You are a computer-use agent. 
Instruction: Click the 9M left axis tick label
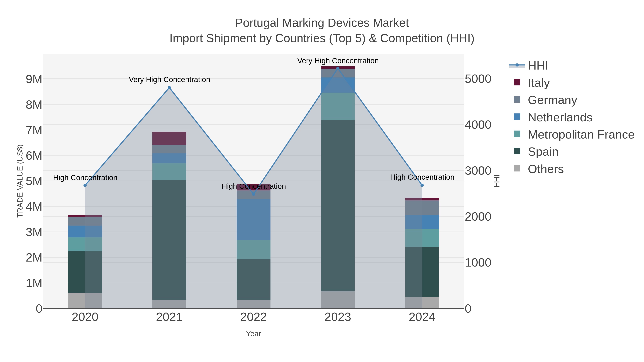click(34, 79)
